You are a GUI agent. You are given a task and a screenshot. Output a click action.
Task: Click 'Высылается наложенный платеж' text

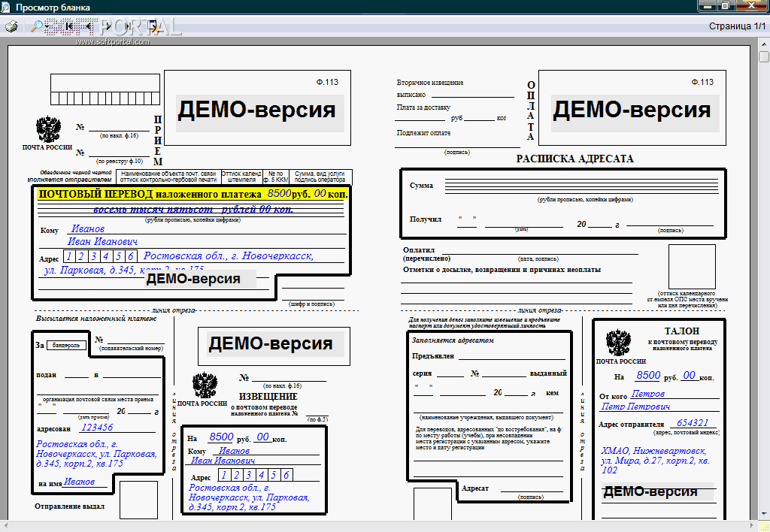point(95,318)
